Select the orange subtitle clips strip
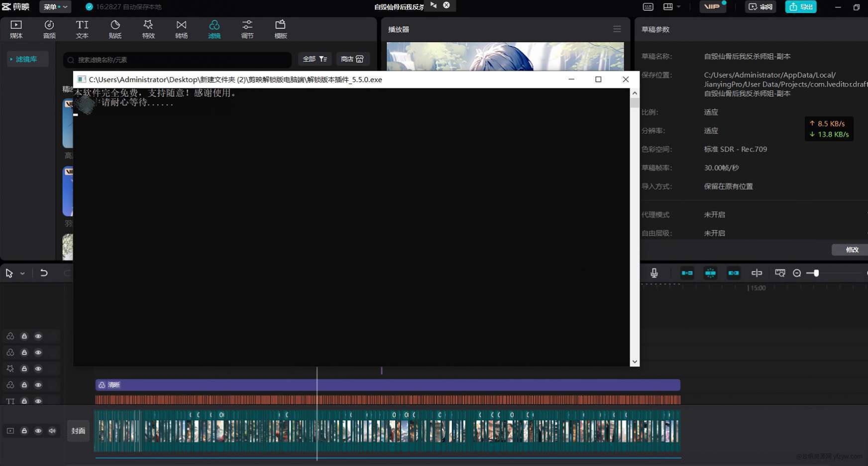 pyautogui.click(x=388, y=400)
